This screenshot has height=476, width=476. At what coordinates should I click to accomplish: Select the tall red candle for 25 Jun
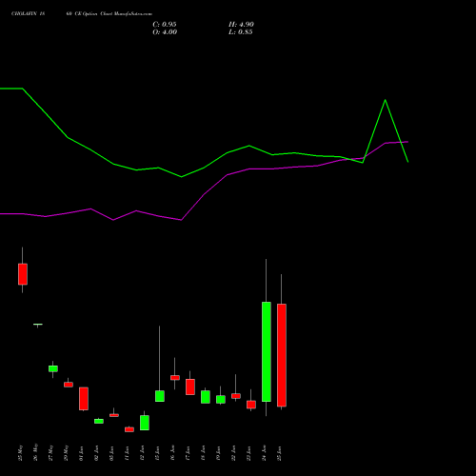click(282, 355)
